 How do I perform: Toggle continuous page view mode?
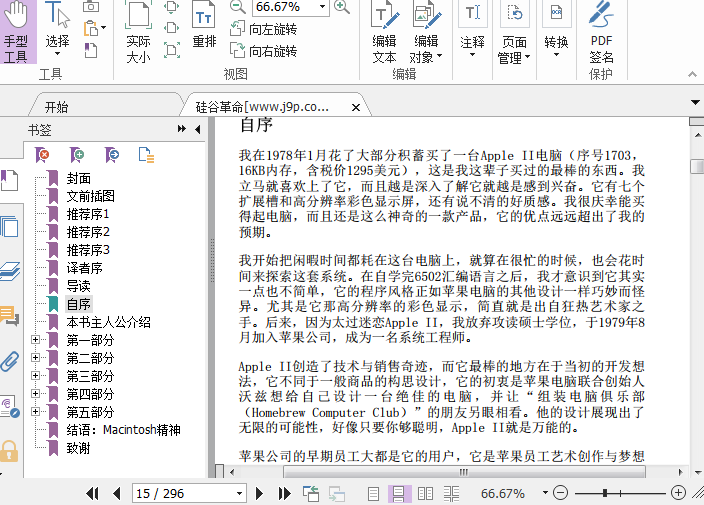point(399,494)
